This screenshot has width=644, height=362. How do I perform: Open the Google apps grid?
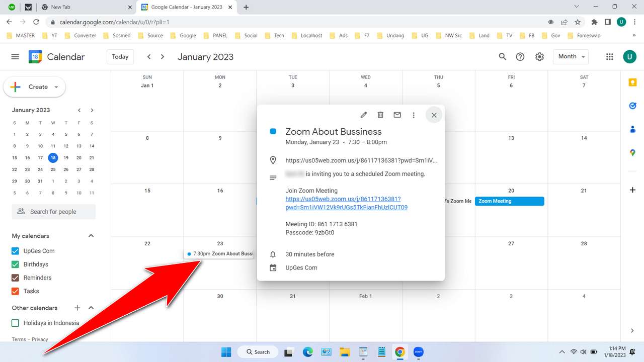coord(610,57)
